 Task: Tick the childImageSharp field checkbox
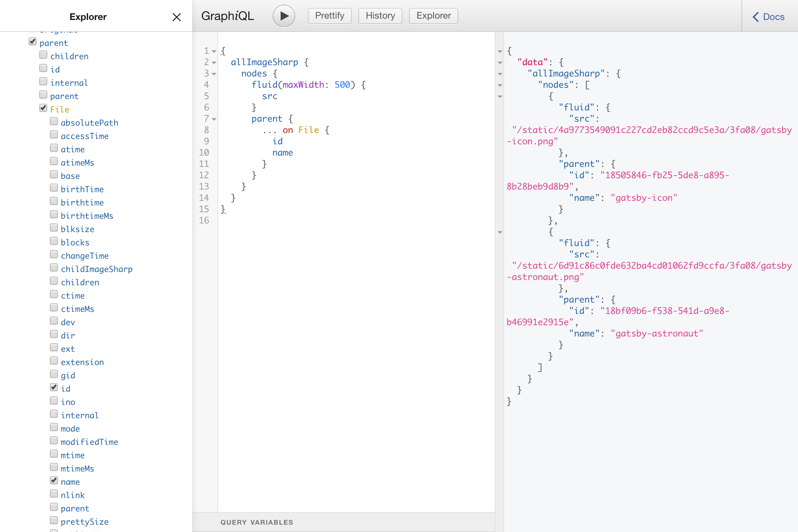pyautogui.click(x=54, y=268)
